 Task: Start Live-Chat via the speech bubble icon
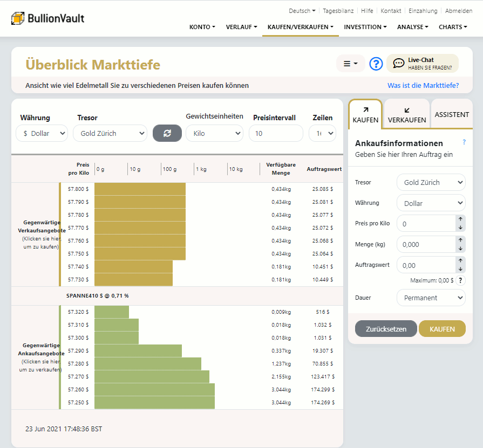pyautogui.click(x=399, y=64)
